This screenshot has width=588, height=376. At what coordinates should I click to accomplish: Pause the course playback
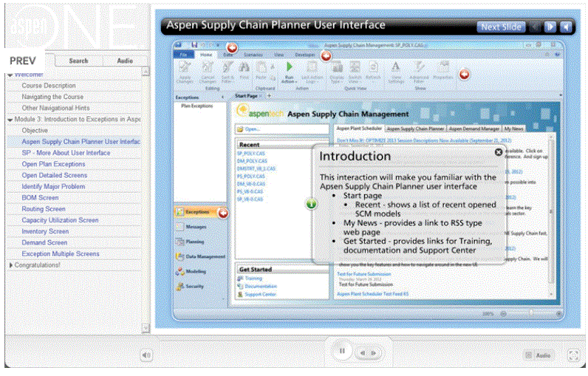coord(342,352)
